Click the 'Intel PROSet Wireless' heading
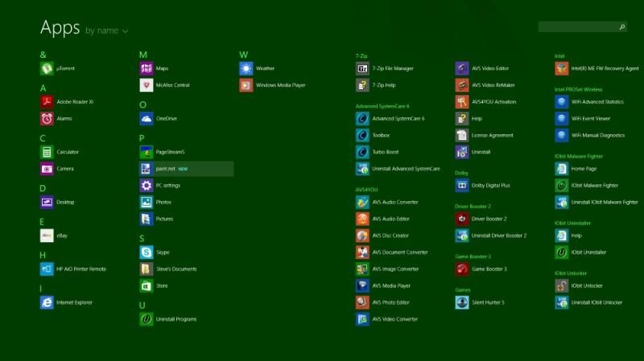Viewport: 644px width, 361px height. click(x=578, y=89)
